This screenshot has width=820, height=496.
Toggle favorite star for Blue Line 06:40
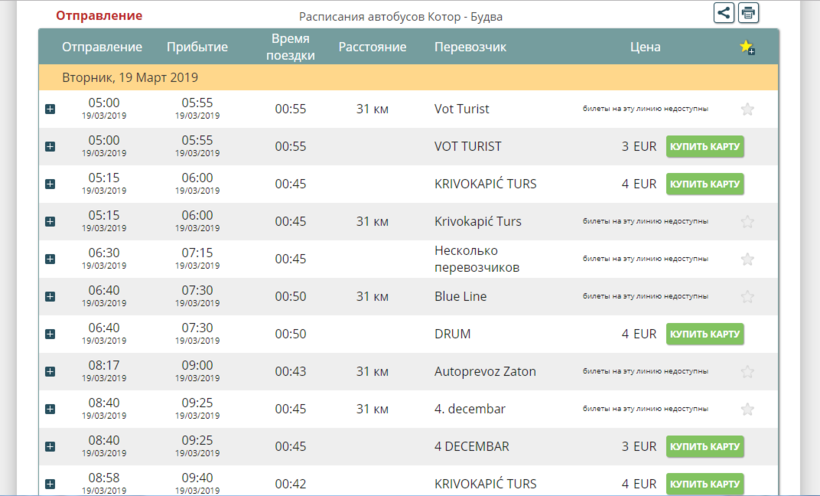pyautogui.click(x=747, y=296)
